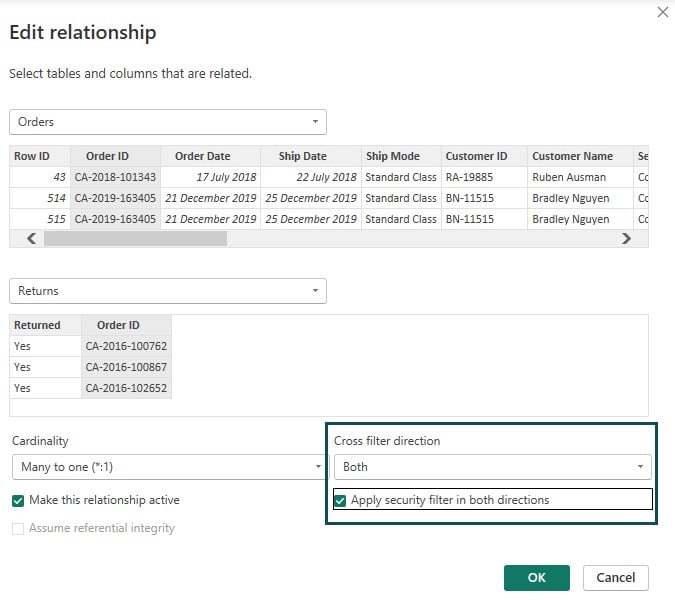
Task: Select the Ship Mode column header
Action: click(x=401, y=156)
